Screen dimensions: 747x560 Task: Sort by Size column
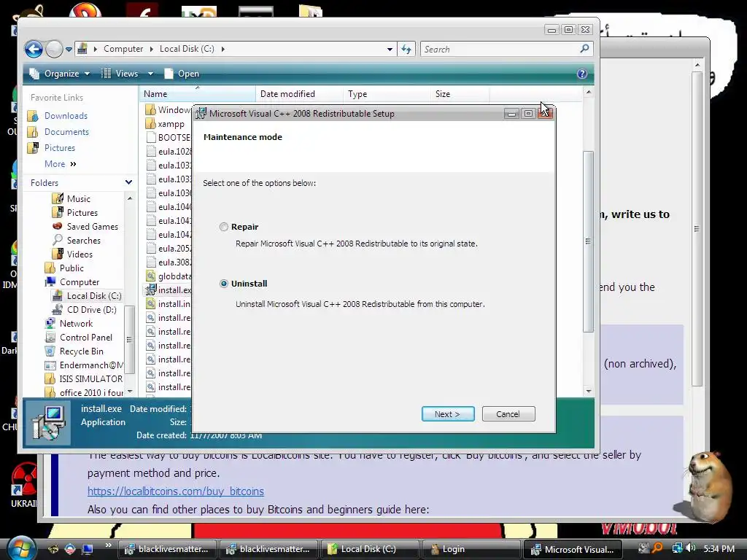coord(460,94)
